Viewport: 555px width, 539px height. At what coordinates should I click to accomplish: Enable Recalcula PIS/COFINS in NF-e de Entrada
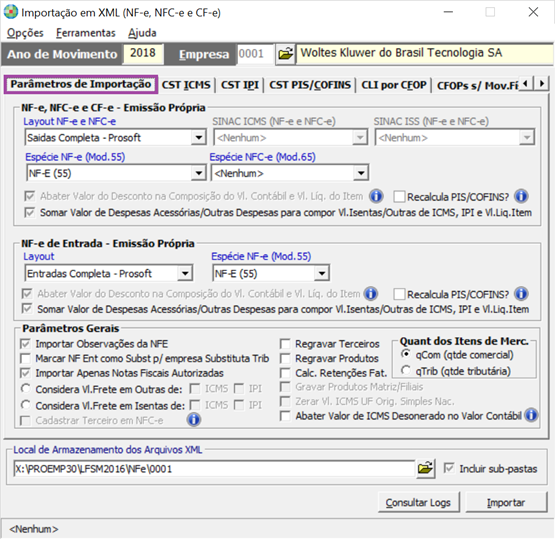399,294
